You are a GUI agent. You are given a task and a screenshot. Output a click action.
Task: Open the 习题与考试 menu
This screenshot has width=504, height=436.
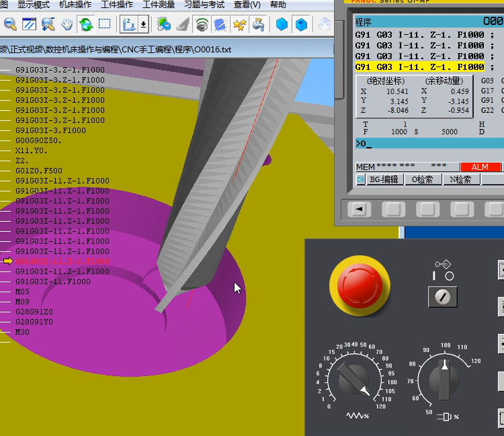204,5
